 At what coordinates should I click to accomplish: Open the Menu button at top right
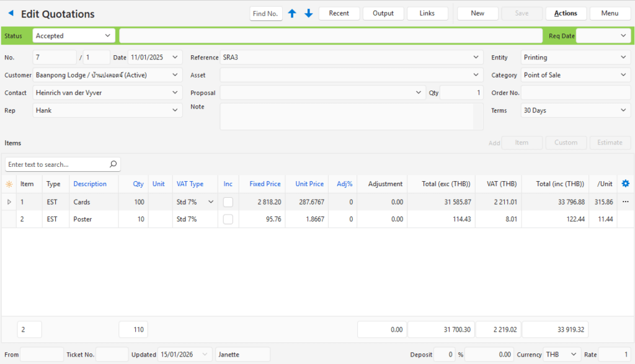point(610,14)
